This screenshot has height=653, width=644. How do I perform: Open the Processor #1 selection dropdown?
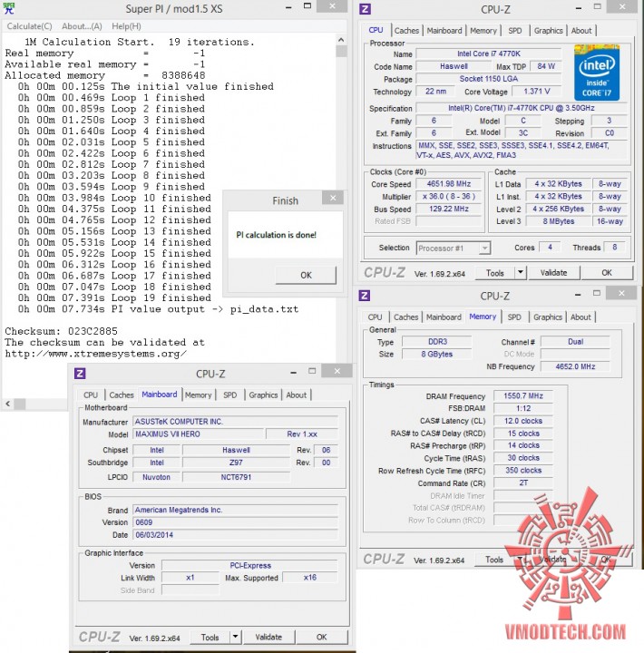[x=453, y=249]
